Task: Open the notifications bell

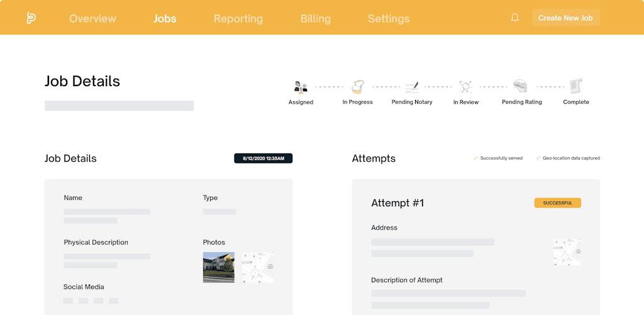Action: [x=515, y=18]
